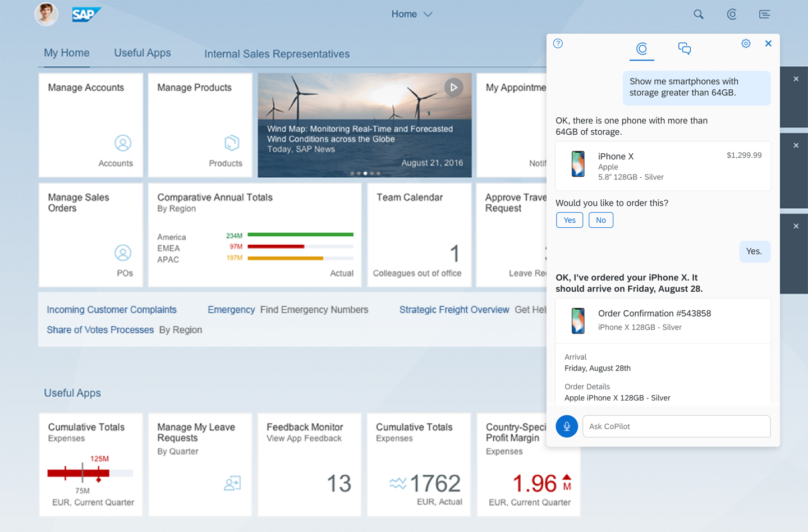Dismiss the top notification behind CoPilot
The height and width of the screenshot is (532, 808).
point(796,79)
